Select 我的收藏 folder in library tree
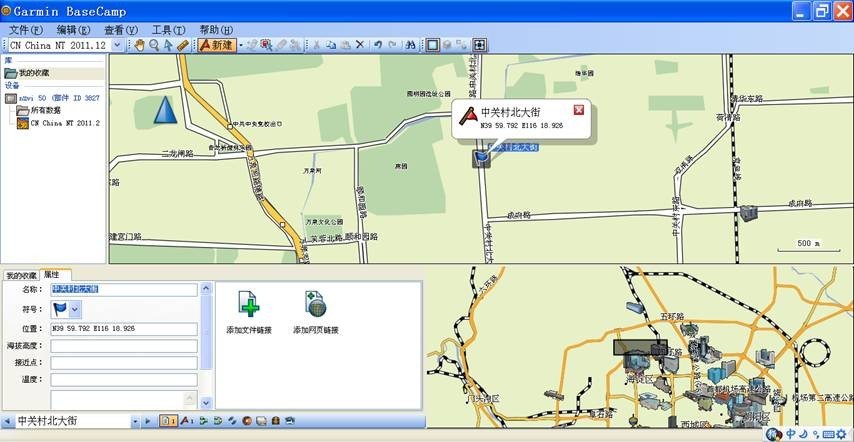 (x=34, y=73)
